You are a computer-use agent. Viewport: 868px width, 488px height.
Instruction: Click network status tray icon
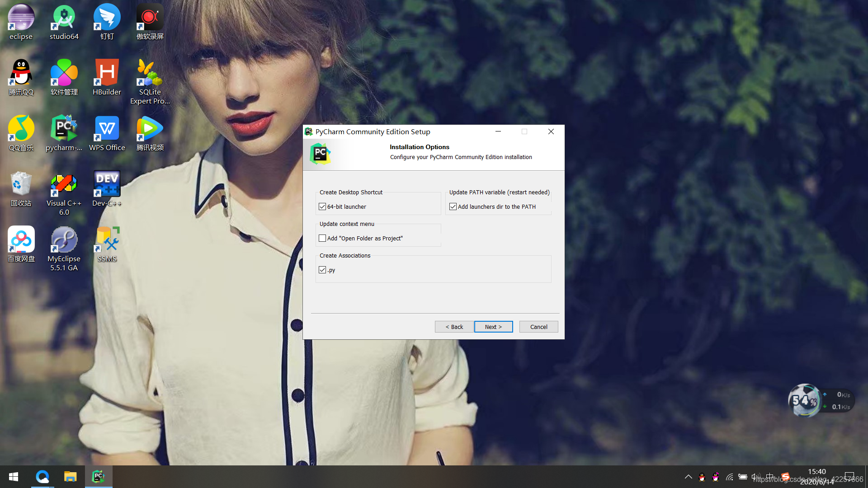point(730,476)
